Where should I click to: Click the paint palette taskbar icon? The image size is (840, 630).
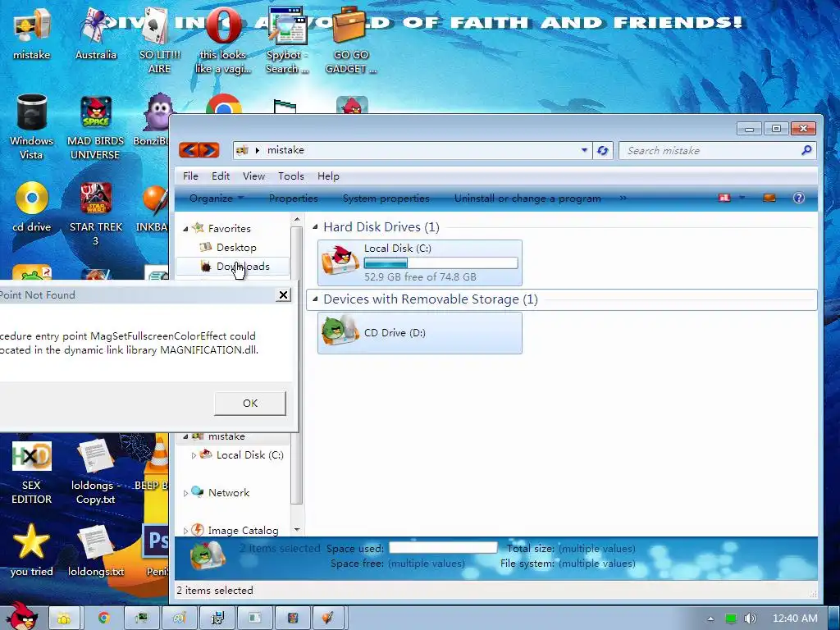(180, 619)
